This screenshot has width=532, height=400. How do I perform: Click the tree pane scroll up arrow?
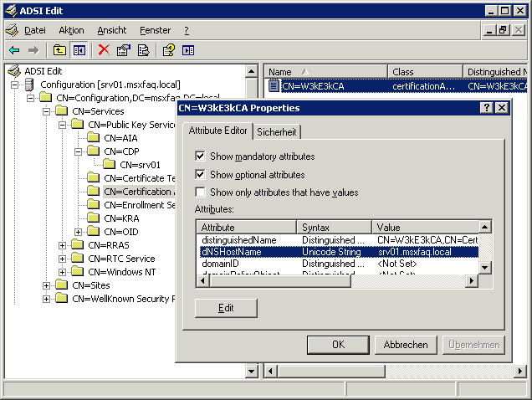click(252, 71)
